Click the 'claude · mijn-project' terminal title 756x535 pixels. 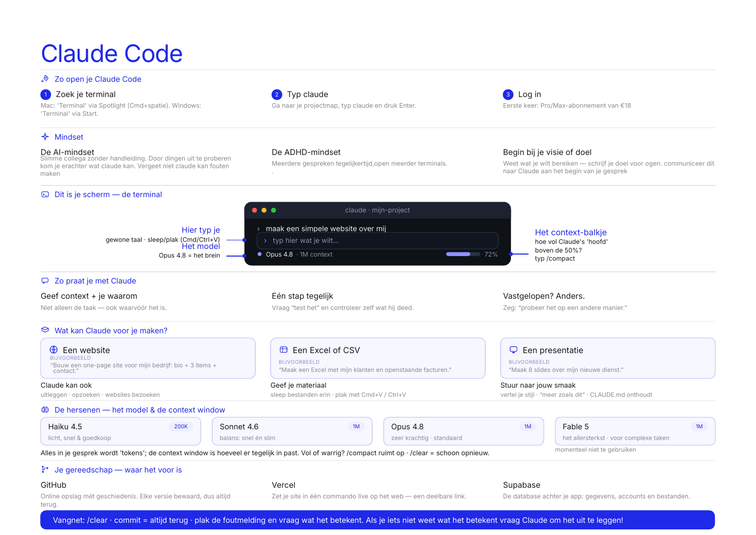coord(377,210)
